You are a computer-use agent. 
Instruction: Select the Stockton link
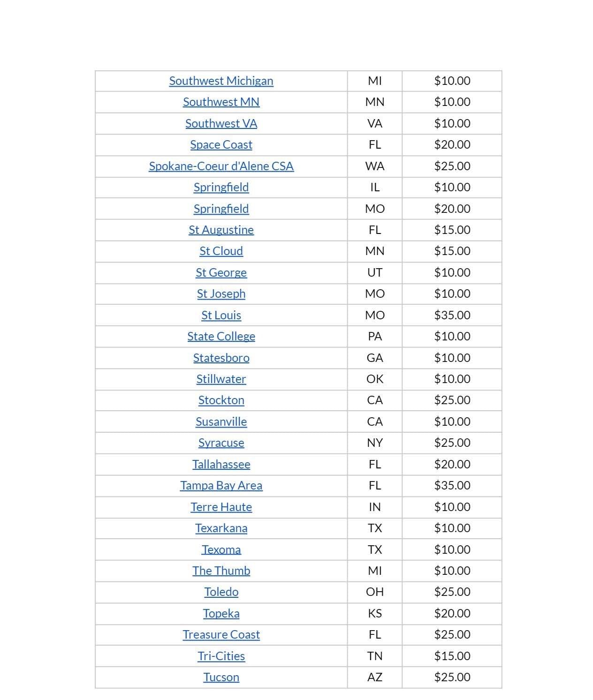click(x=221, y=400)
